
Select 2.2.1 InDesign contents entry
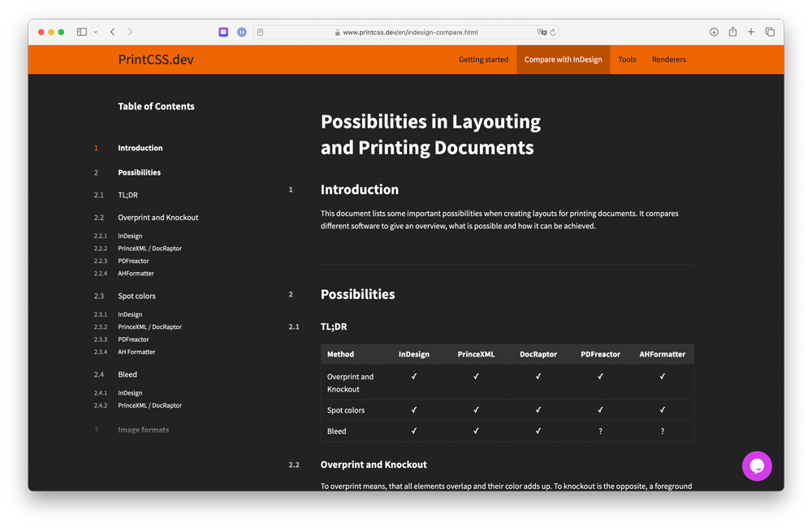(130, 236)
